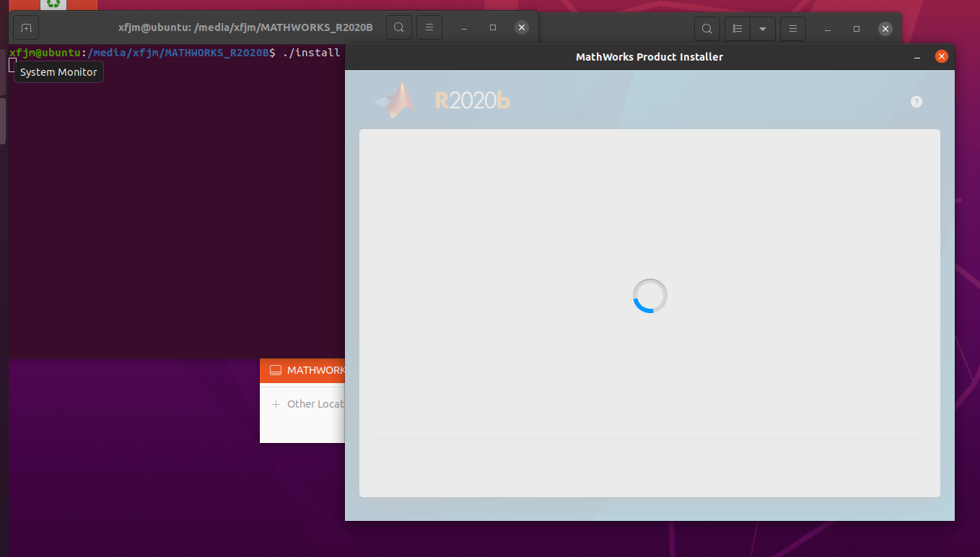Maximize the file manager window
This screenshot has height=557, width=980.
(857, 29)
